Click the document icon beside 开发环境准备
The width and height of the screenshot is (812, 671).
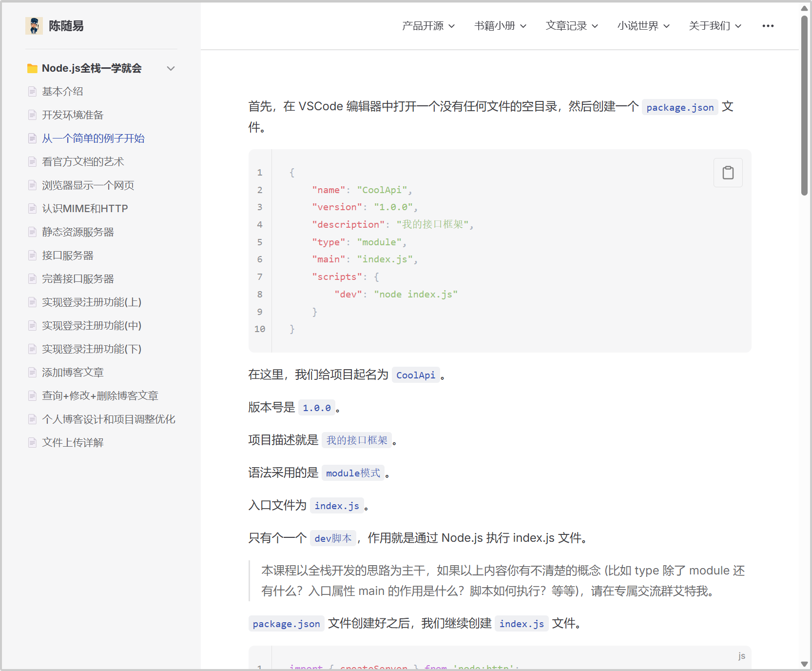click(x=32, y=115)
